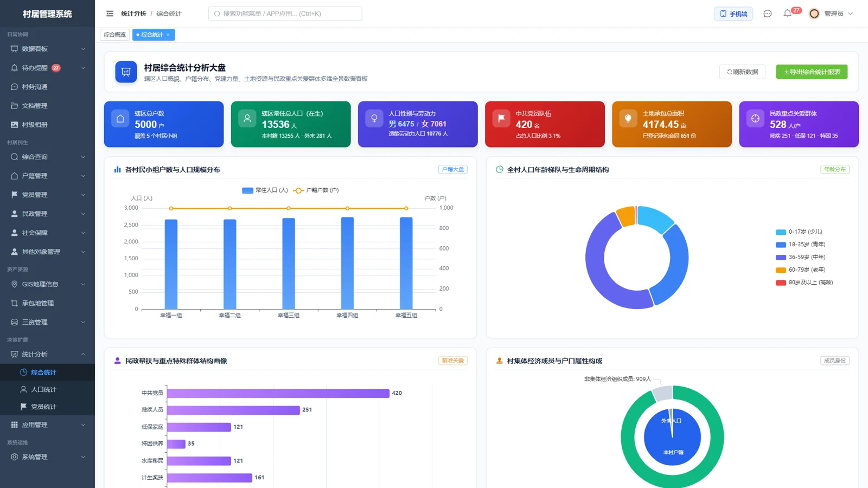Image resolution: width=868 pixels, height=488 pixels.
Task: Expand the 数据看板 sidebar menu
Action: click(47, 49)
